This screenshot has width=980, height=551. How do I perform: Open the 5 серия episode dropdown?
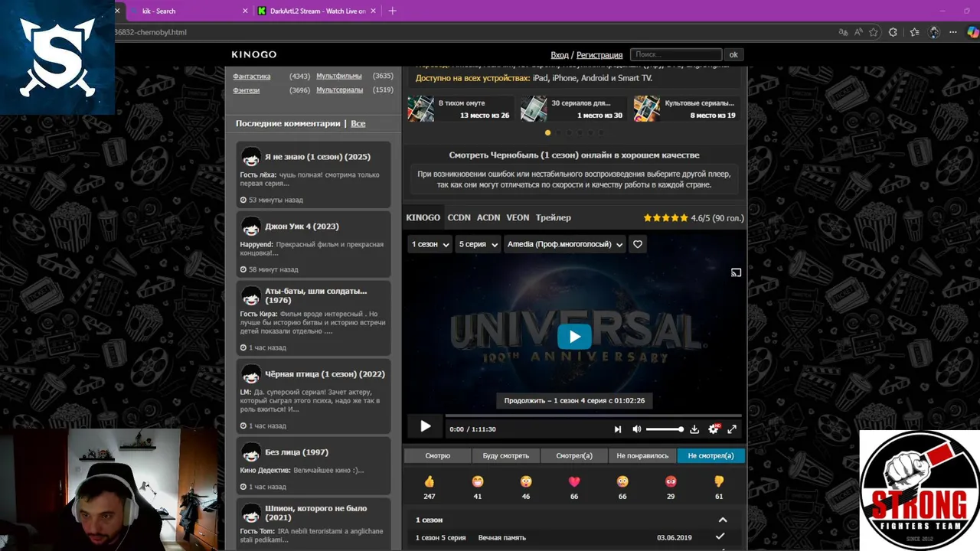[x=478, y=244]
